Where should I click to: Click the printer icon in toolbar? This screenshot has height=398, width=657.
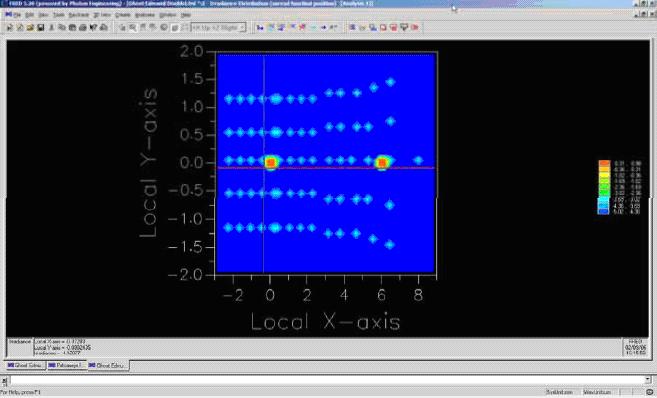[x=72, y=27]
